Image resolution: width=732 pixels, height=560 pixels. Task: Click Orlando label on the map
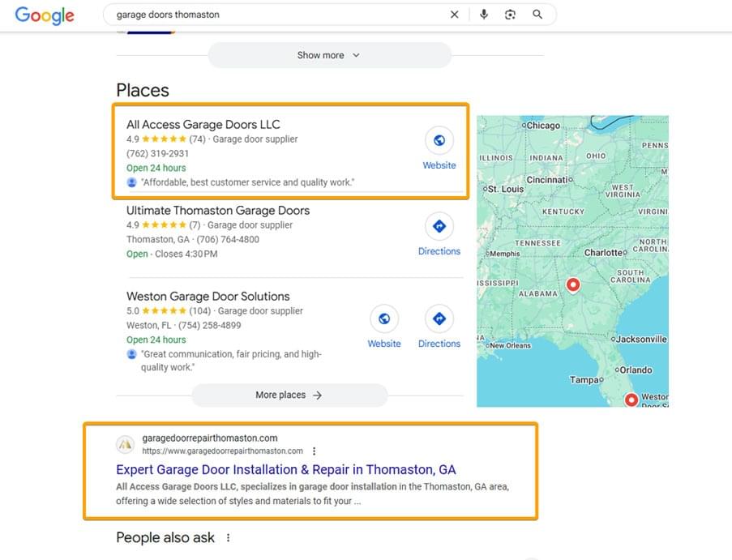(636, 370)
